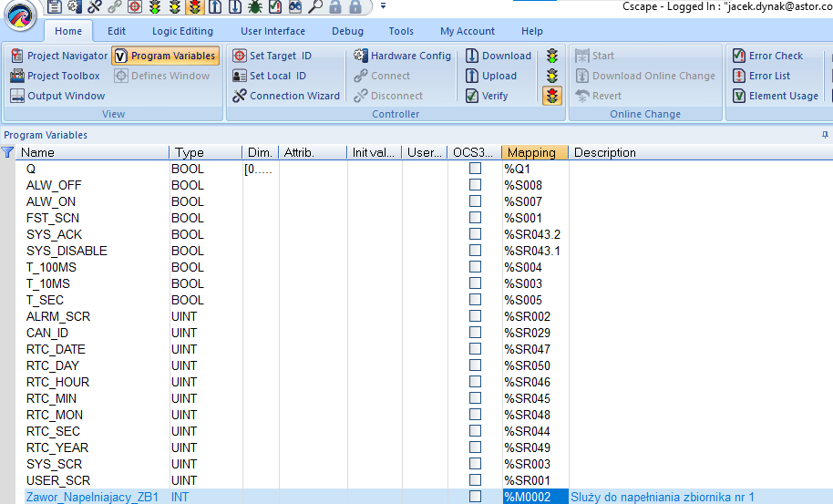Open Element Usage
833x504 pixels.
[775, 96]
